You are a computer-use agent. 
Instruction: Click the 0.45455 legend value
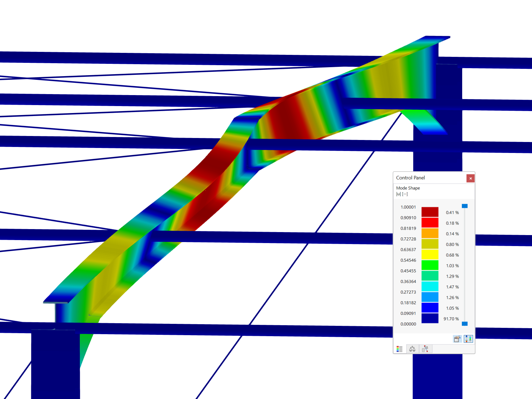408,271
